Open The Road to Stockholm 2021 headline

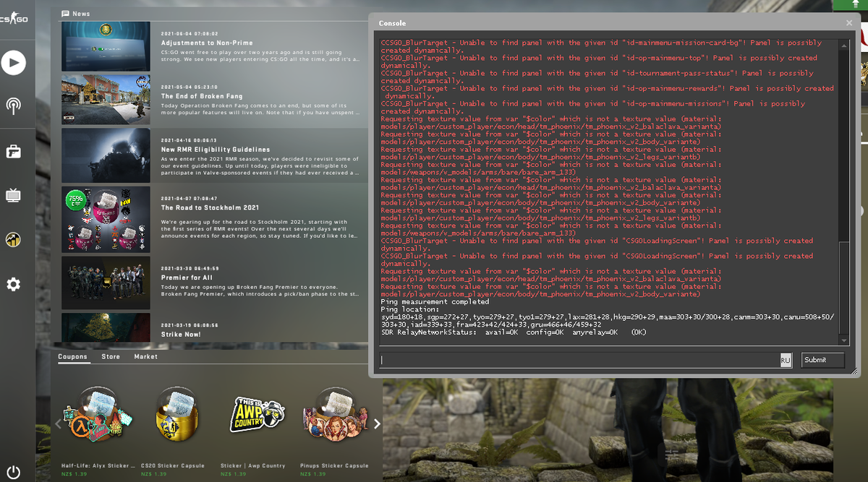210,208
